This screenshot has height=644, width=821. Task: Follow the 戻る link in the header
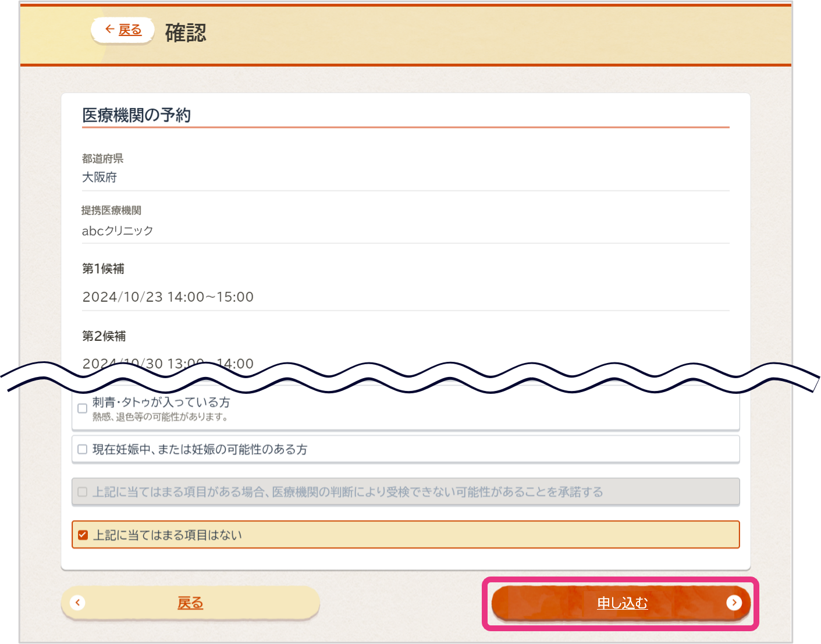coord(130,30)
